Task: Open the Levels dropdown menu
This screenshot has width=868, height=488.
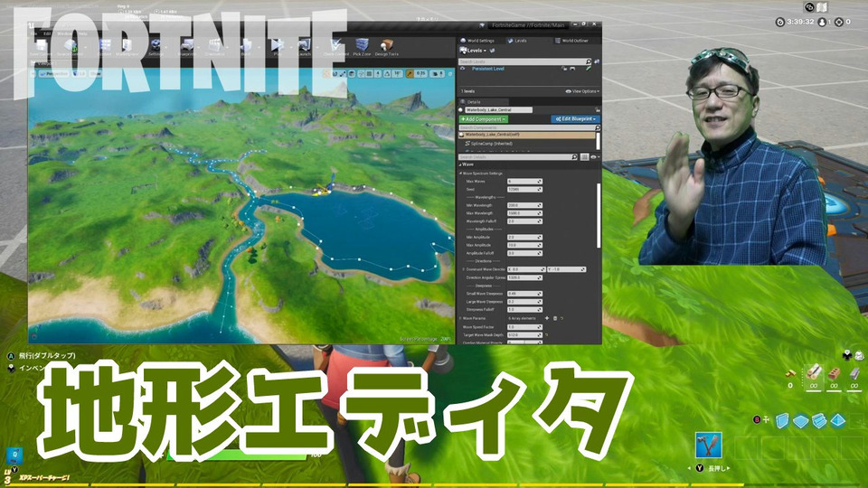Action: click(473, 51)
